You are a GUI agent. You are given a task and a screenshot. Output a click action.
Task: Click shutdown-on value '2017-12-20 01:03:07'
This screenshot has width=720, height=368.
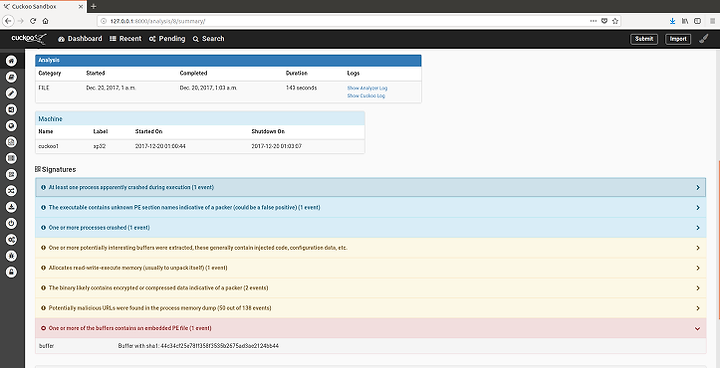276,146
